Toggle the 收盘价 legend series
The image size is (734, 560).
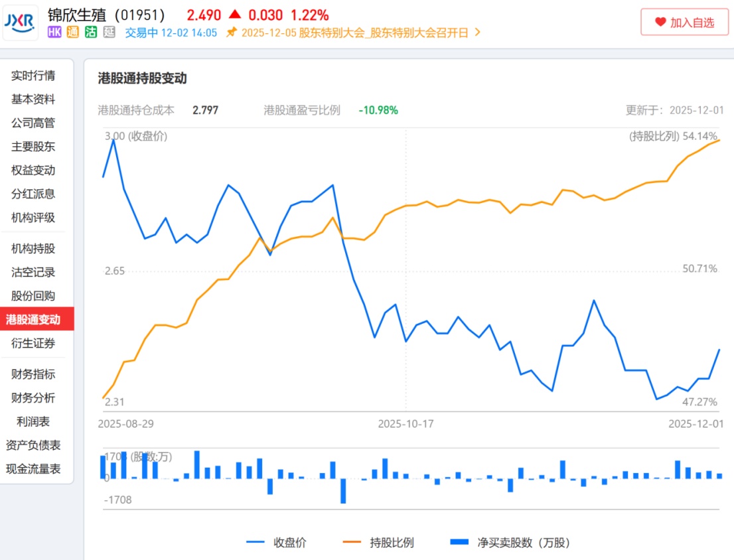(276, 542)
